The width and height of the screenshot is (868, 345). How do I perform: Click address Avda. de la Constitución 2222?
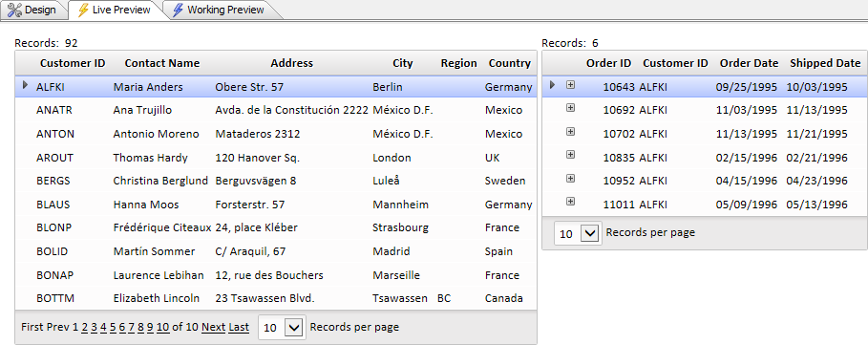[292, 110]
